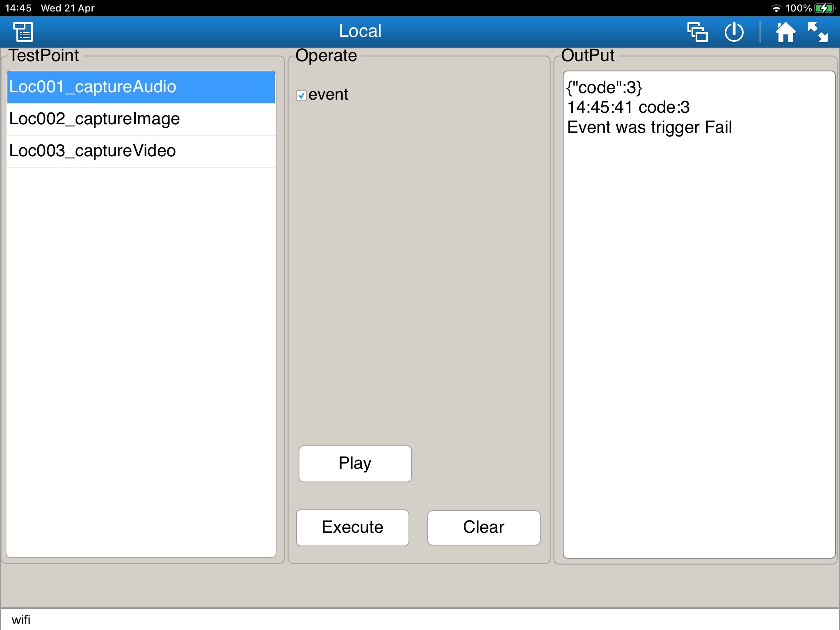Click the wifi status bar at bottom
840x630 pixels.
coord(21,620)
